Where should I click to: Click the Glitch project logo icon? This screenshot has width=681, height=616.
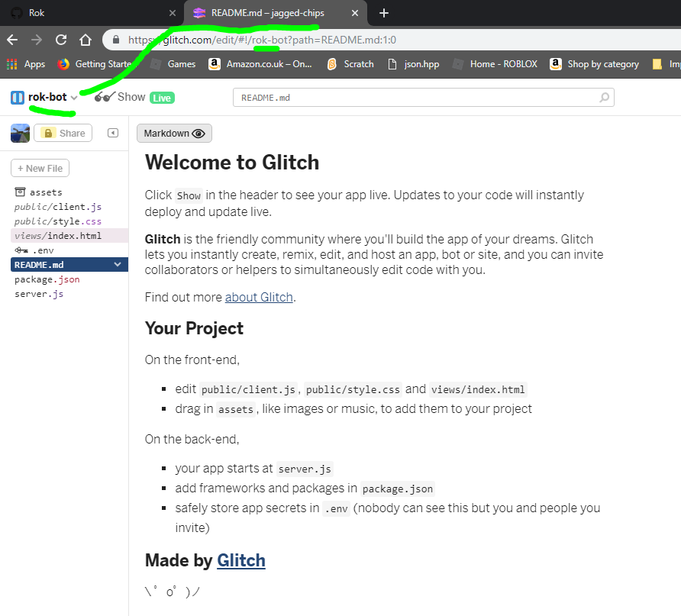click(x=18, y=98)
